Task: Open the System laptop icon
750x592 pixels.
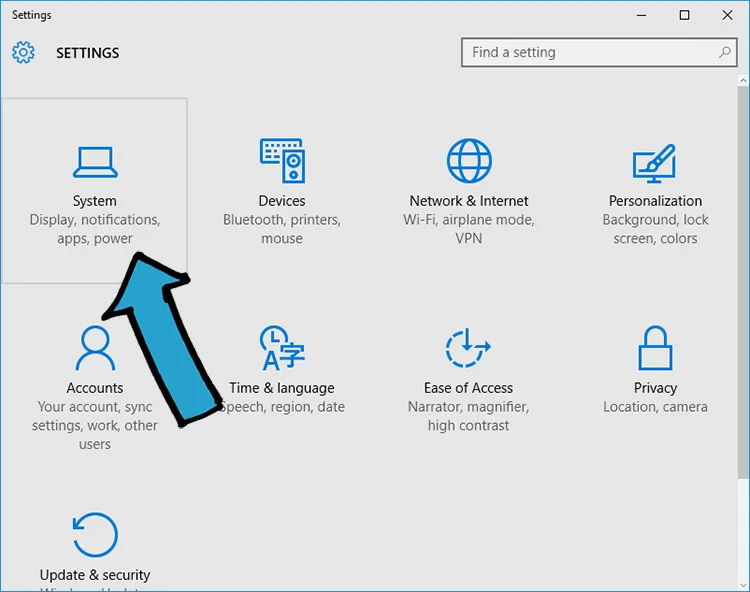Action: click(x=95, y=162)
